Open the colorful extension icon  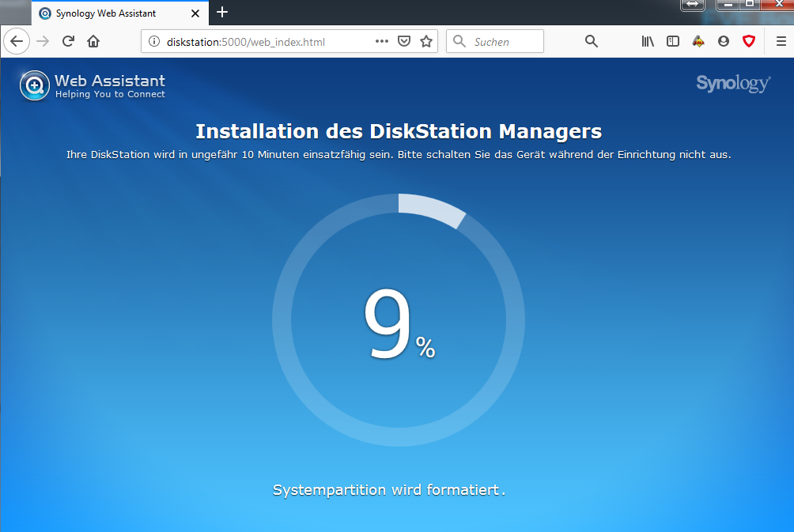[698, 42]
